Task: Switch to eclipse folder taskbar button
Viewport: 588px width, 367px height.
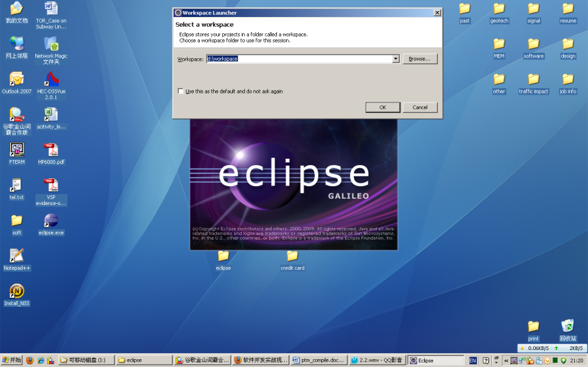Action: 144,360
